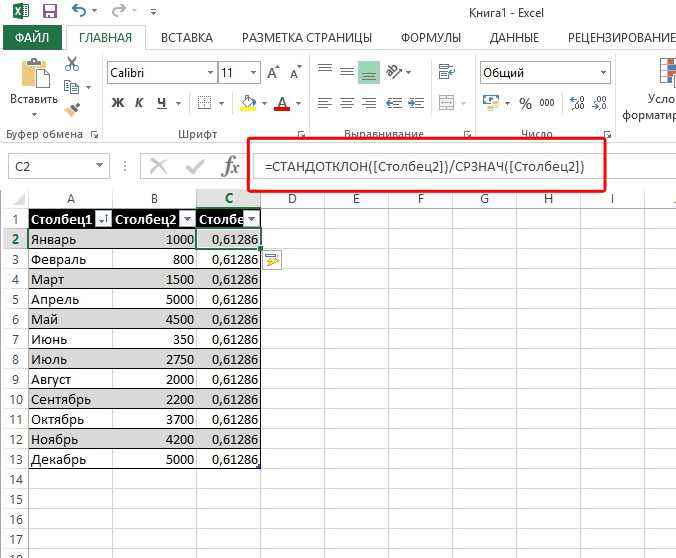
Task: Click the Insert Function fx icon
Action: (x=230, y=166)
